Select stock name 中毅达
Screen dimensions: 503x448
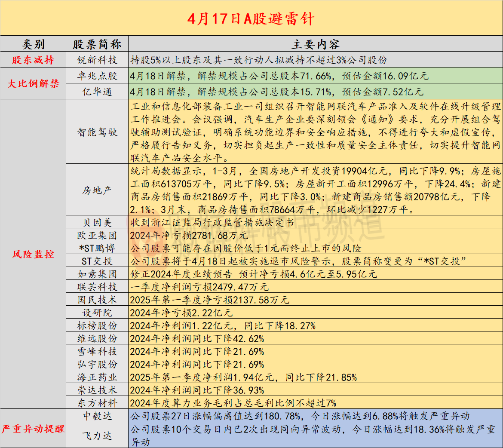point(97,416)
